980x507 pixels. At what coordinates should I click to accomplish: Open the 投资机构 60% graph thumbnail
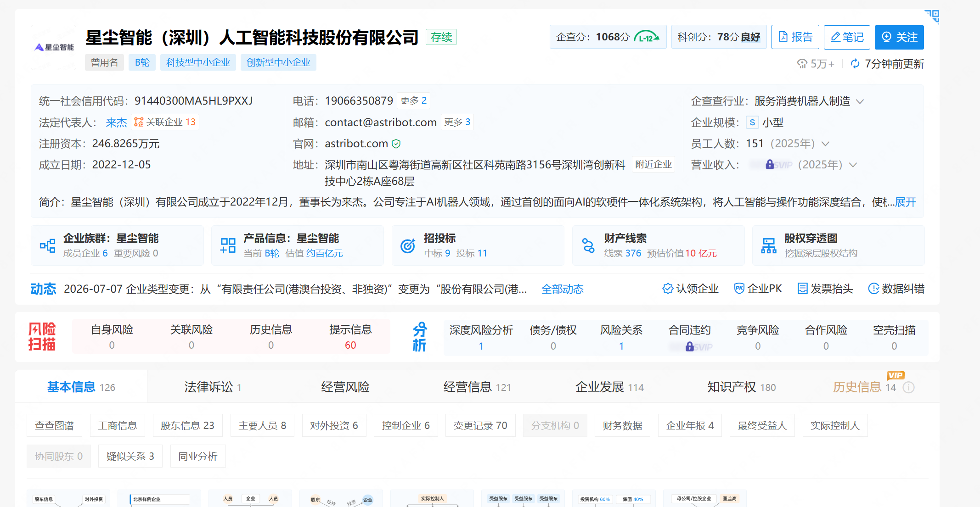(x=614, y=499)
